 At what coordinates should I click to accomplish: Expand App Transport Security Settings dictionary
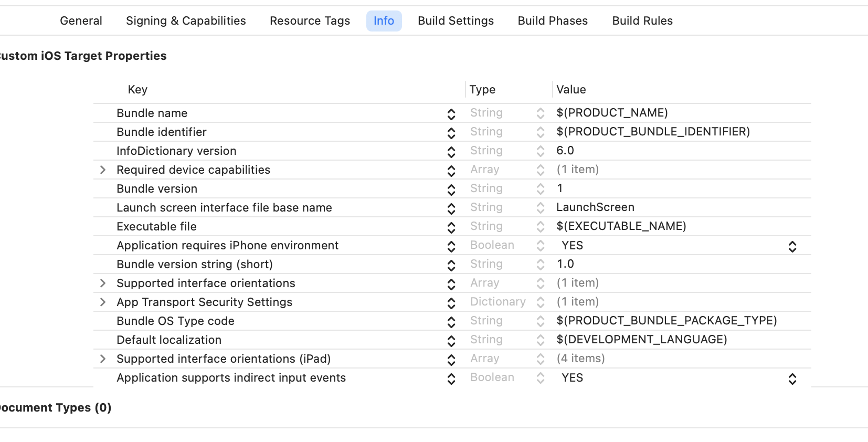[103, 302]
